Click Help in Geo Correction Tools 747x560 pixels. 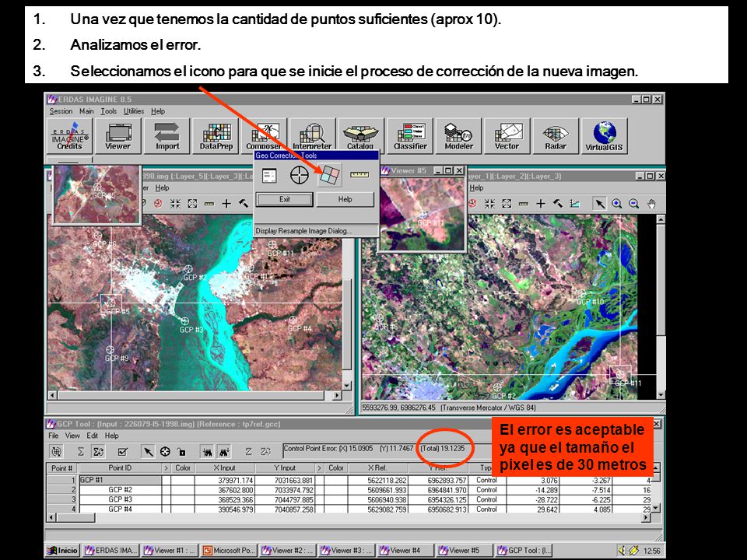coord(345,200)
